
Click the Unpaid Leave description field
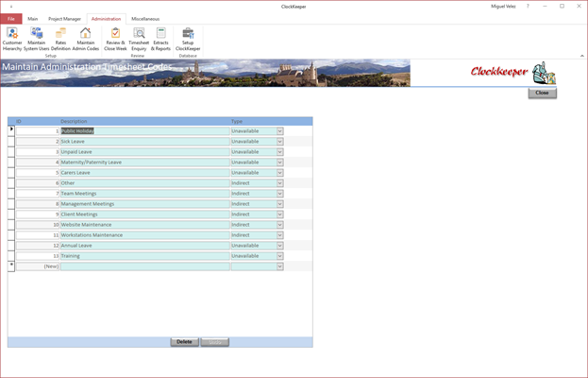coord(145,152)
